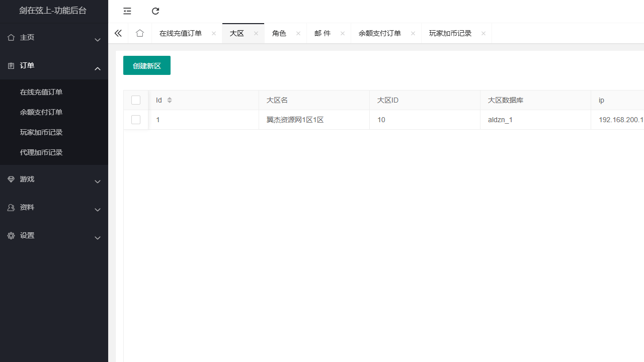The width and height of the screenshot is (644, 362).
Task: Sort table by Id column arrows
Action: (x=170, y=100)
